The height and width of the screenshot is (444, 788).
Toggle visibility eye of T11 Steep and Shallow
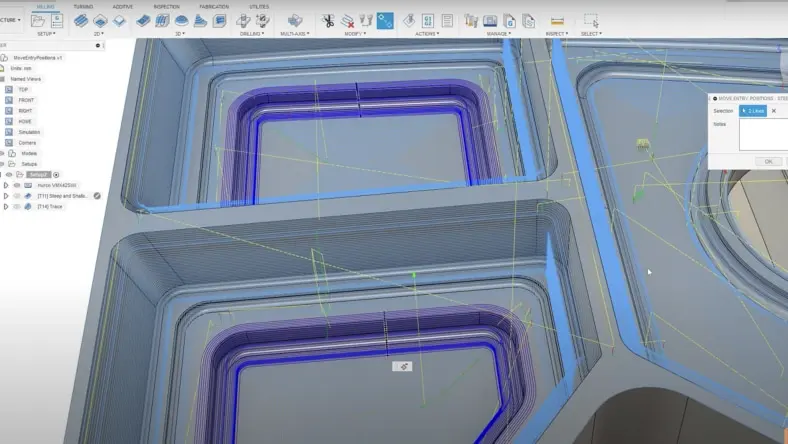[17, 196]
